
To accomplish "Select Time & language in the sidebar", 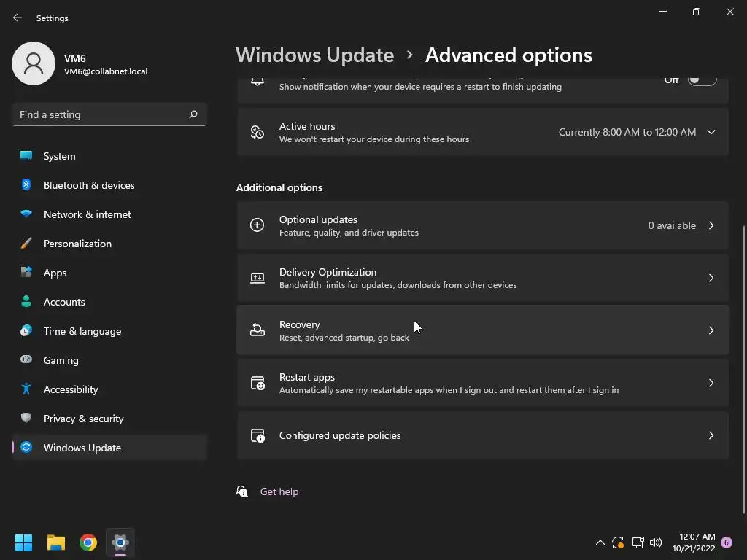I will (109, 331).
